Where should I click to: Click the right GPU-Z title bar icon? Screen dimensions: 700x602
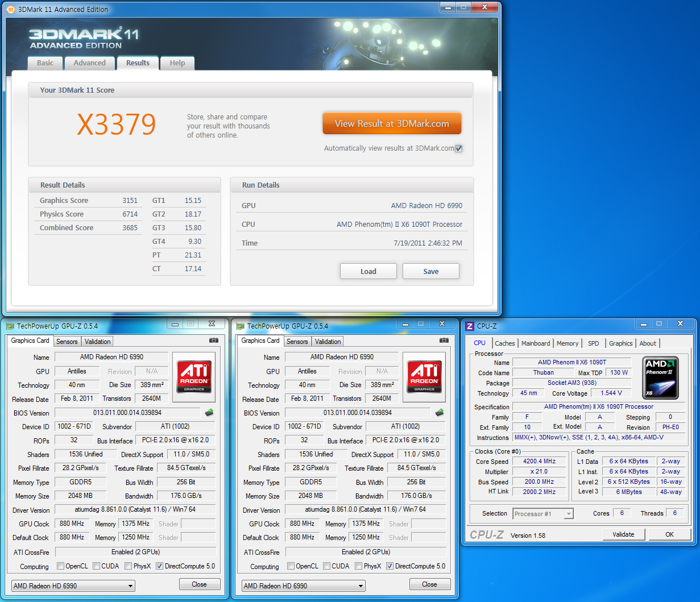coord(241,326)
